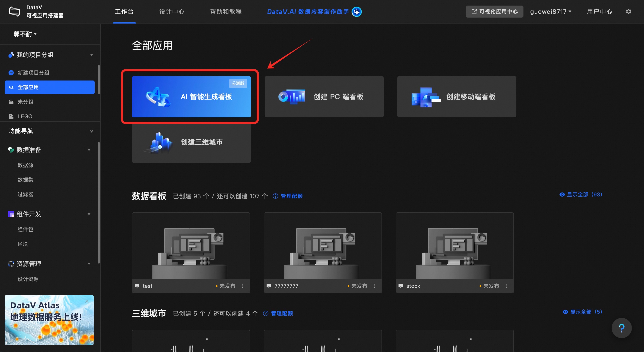Click the folder icon beside LEGO
644x352 pixels.
(x=11, y=116)
